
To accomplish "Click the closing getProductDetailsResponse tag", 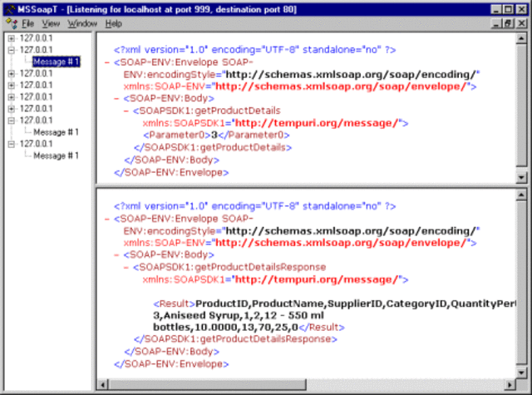I will (x=235, y=339).
